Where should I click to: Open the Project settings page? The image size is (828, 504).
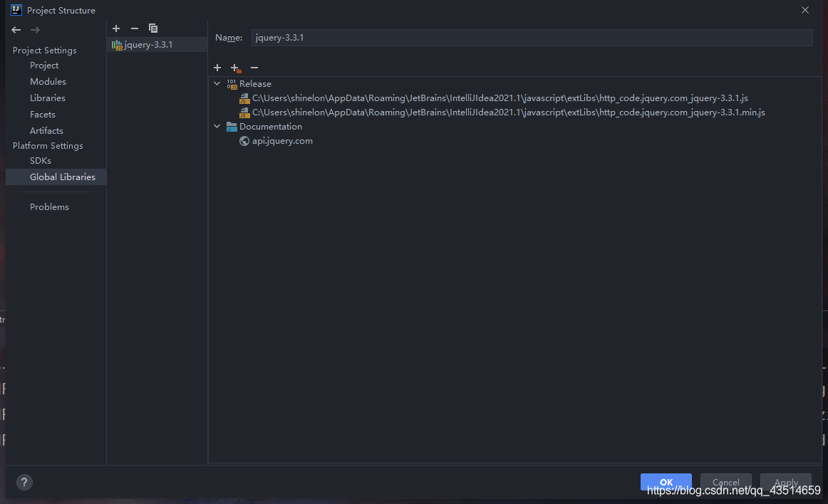[x=44, y=65]
